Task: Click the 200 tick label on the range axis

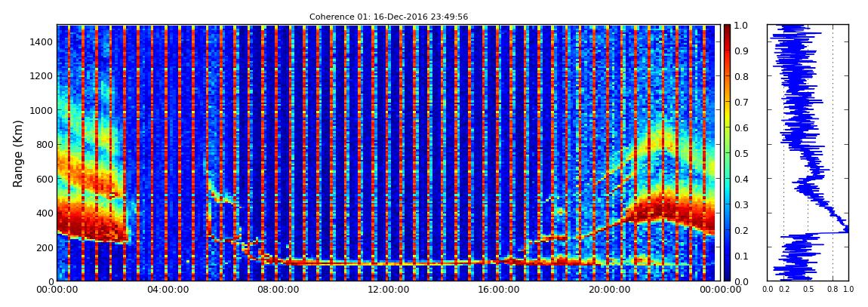Action: [45, 247]
